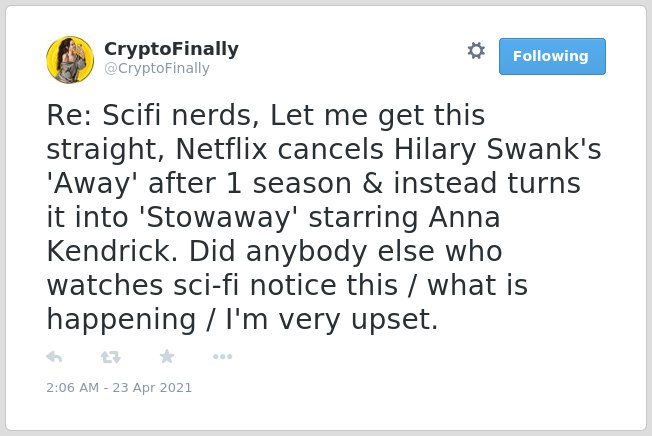Open the three-dot more options menu
This screenshot has height=436, width=652.
pyautogui.click(x=222, y=356)
